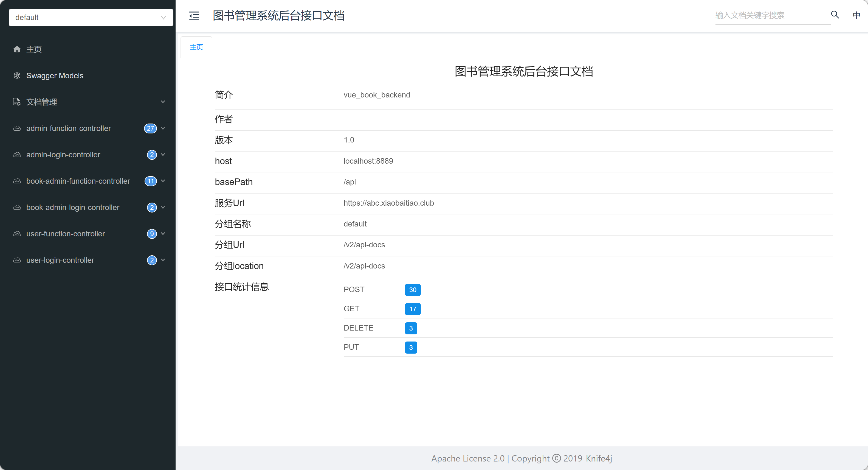Open the default group dropdown

click(91, 18)
